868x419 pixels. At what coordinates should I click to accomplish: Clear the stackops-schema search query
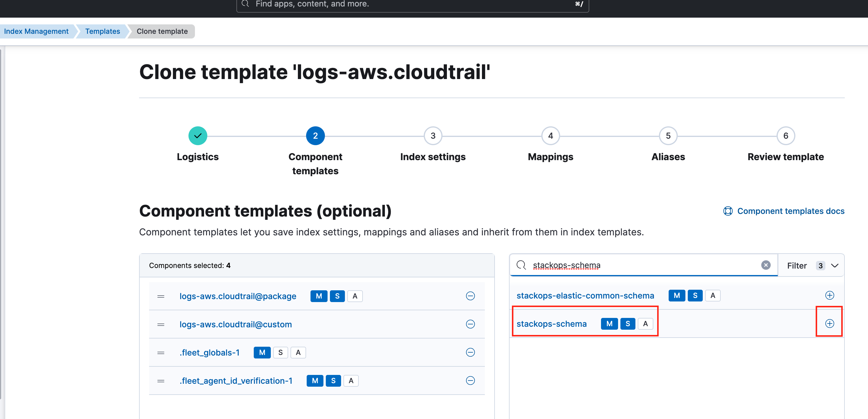(x=766, y=265)
